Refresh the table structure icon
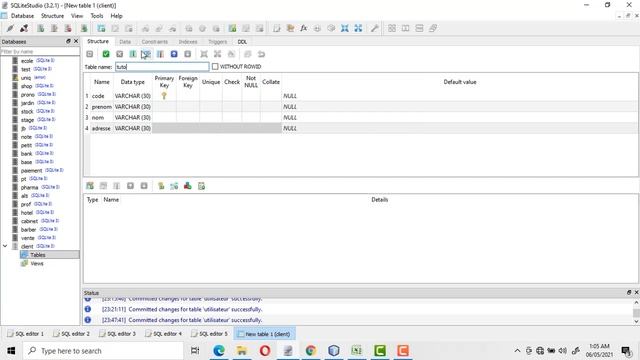The image size is (640, 360). click(x=90, y=54)
